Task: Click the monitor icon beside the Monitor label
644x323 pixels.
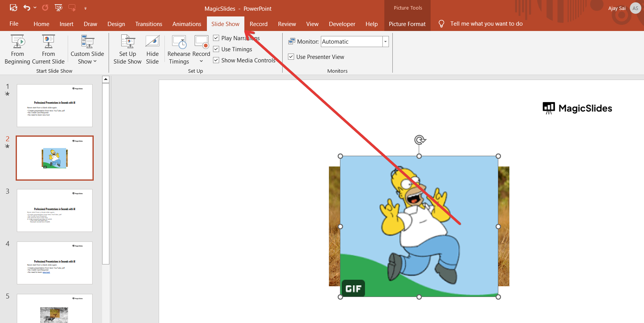Action: [292, 41]
